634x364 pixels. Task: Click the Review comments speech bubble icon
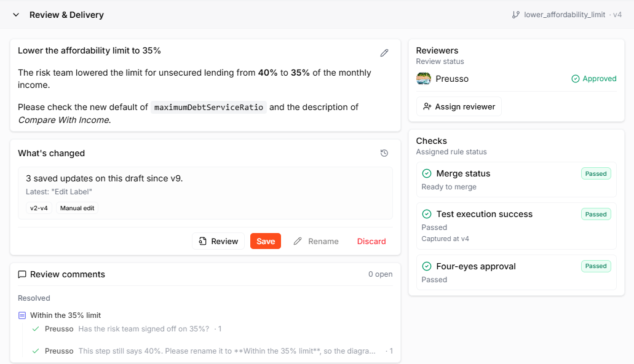click(x=22, y=275)
